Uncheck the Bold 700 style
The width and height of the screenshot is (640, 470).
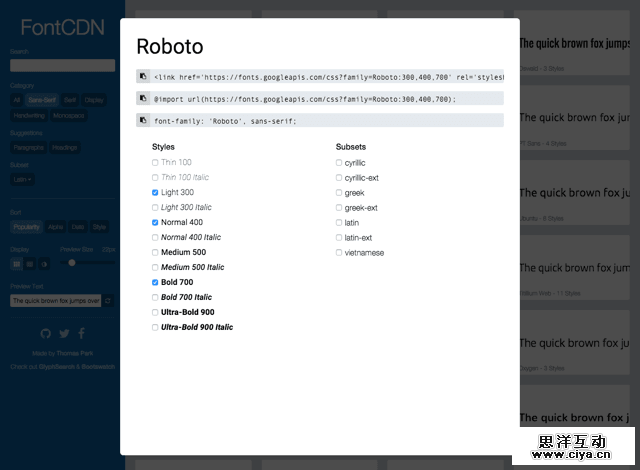155,282
